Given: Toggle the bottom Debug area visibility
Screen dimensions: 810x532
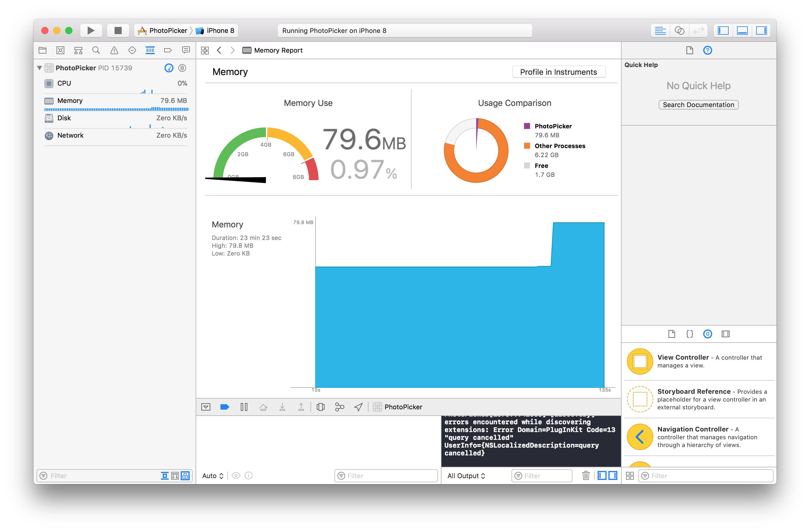Looking at the screenshot, I should click(x=742, y=31).
